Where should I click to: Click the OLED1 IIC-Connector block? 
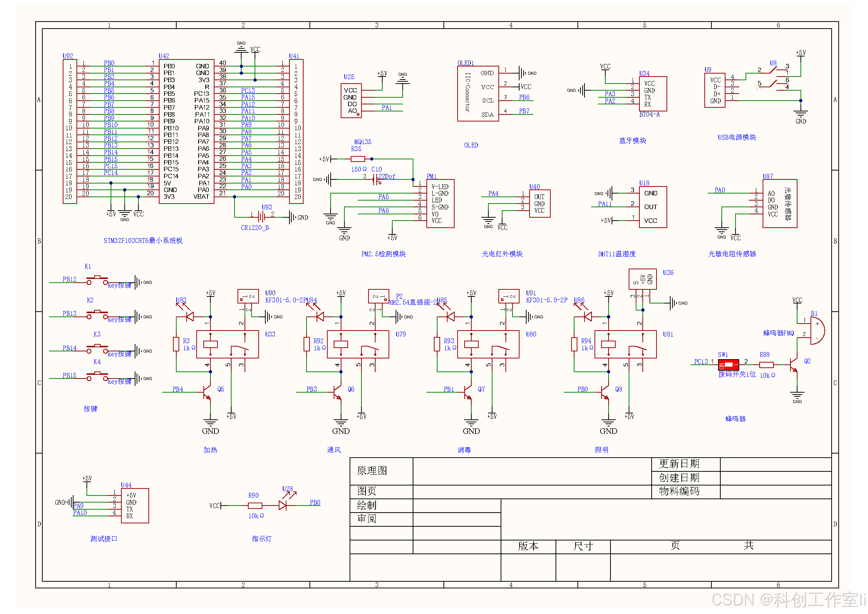pyautogui.click(x=478, y=94)
